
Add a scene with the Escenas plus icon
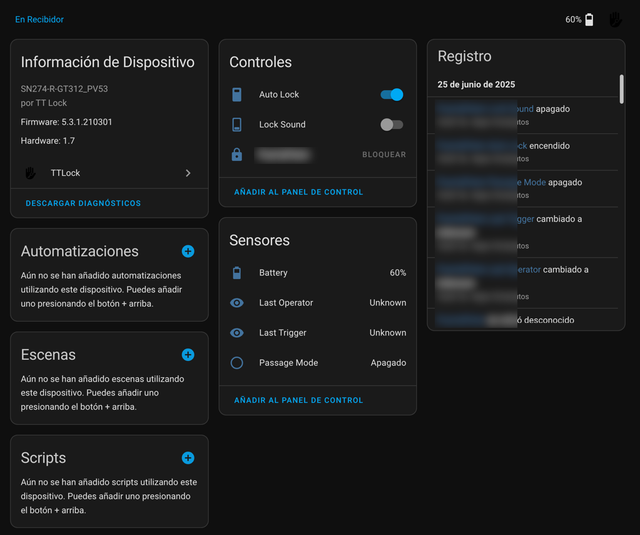click(x=188, y=355)
